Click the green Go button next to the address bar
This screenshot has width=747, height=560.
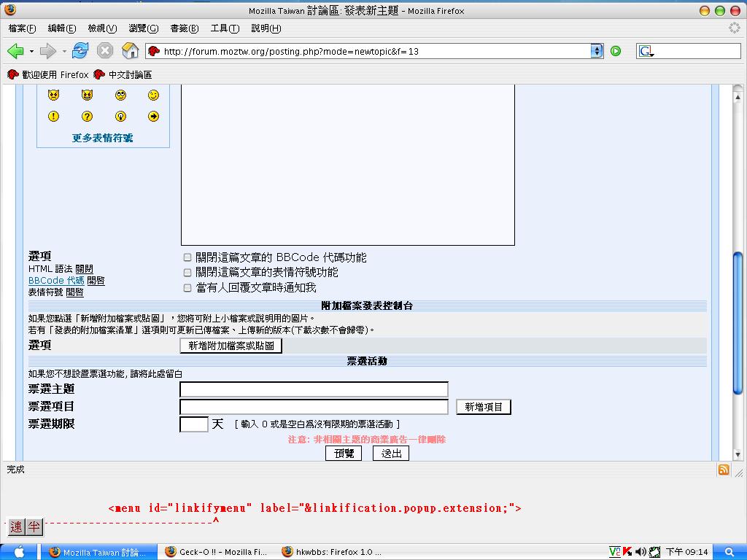tap(616, 51)
